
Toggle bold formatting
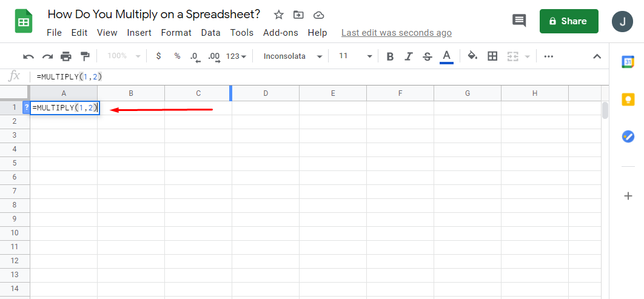click(390, 56)
